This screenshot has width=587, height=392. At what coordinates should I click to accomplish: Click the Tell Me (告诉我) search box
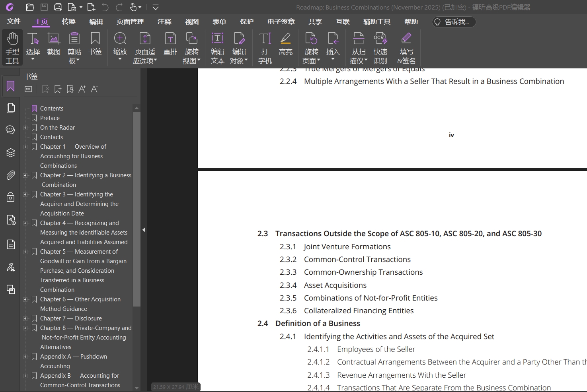(454, 22)
